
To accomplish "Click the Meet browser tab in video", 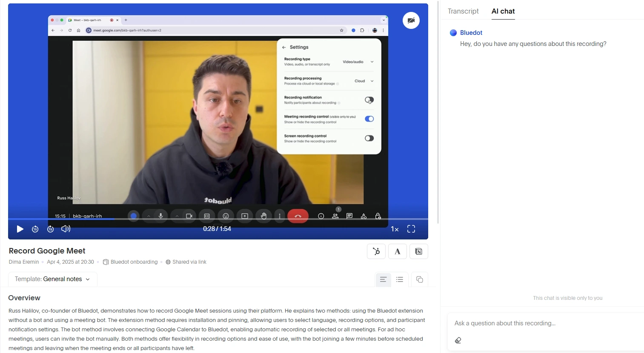I will coord(94,20).
